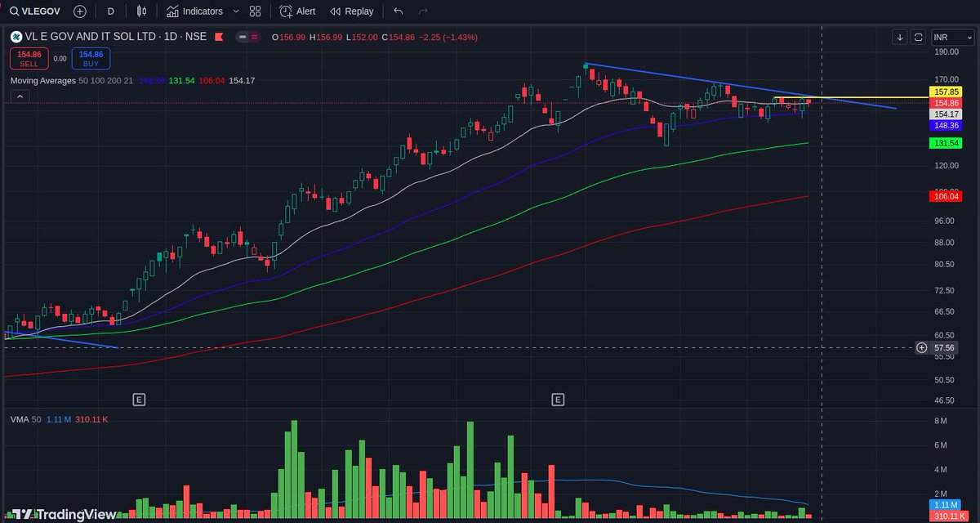The width and height of the screenshot is (980, 523).
Task: Click the E earnings marker on the chart
Action: point(139,400)
